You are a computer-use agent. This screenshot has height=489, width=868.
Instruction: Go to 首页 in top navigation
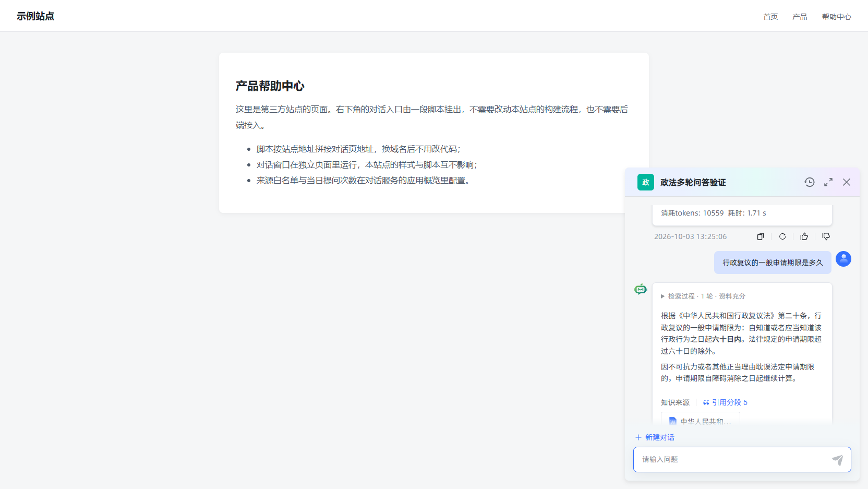(770, 17)
